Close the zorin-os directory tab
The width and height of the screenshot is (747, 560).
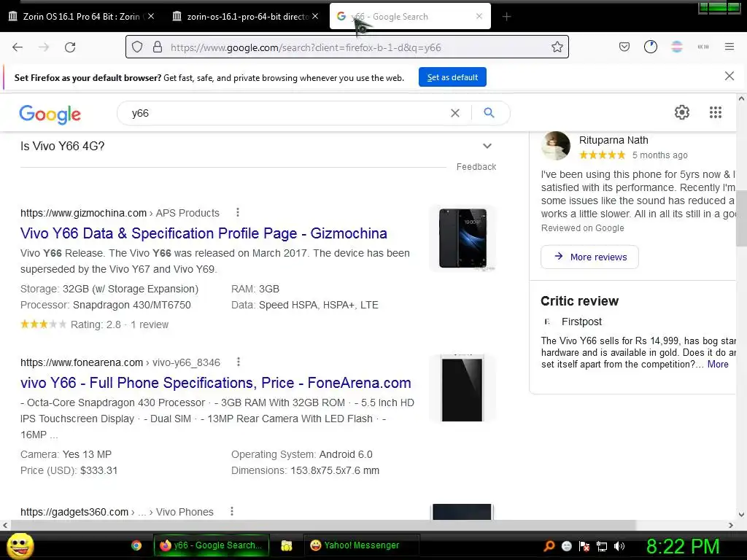point(315,16)
